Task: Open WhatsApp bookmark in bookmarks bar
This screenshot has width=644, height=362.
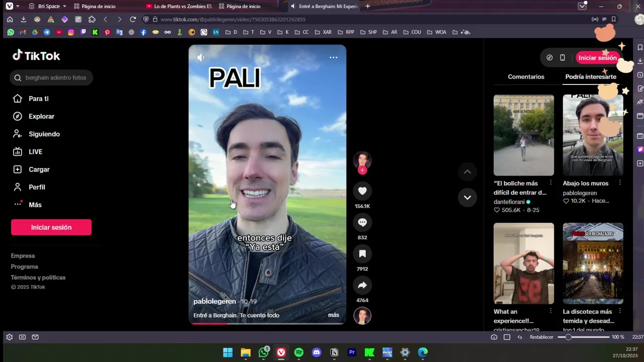Action: pyautogui.click(x=11, y=32)
